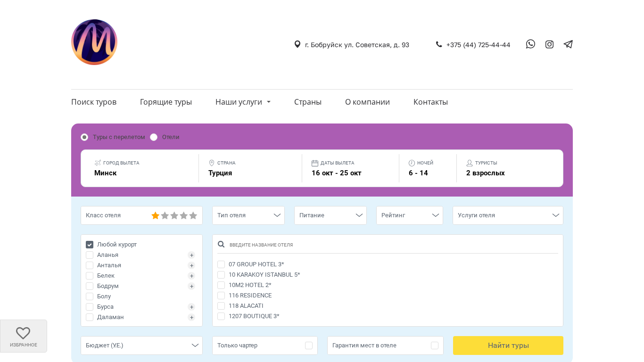Set hotel class to five stars

[x=193, y=215]
